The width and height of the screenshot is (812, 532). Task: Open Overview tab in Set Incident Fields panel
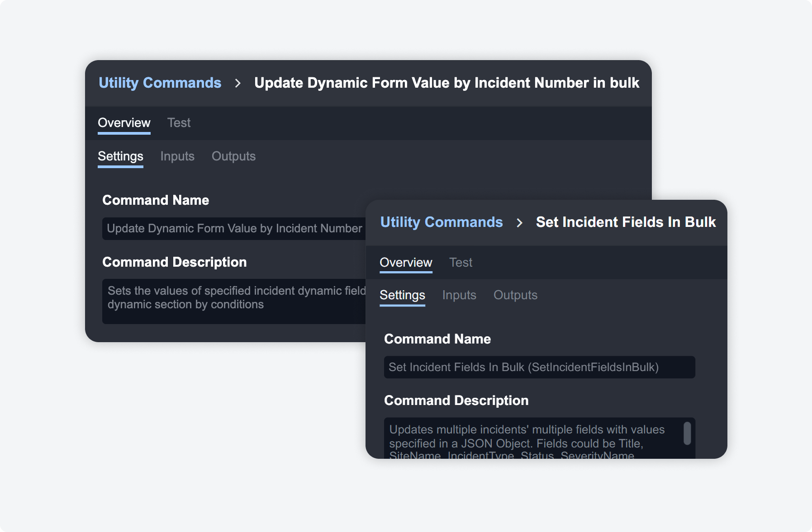[x=406, y=262]
